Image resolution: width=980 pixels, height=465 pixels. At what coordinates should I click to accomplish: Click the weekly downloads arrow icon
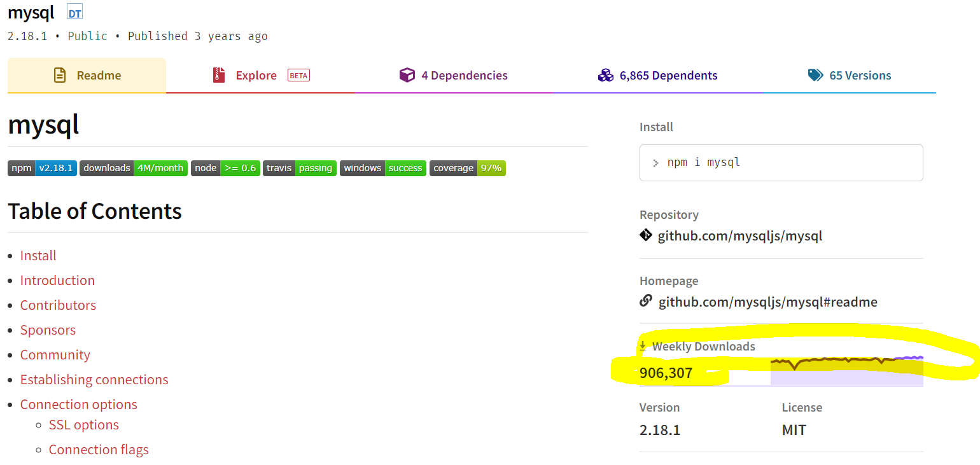[643, 346]
